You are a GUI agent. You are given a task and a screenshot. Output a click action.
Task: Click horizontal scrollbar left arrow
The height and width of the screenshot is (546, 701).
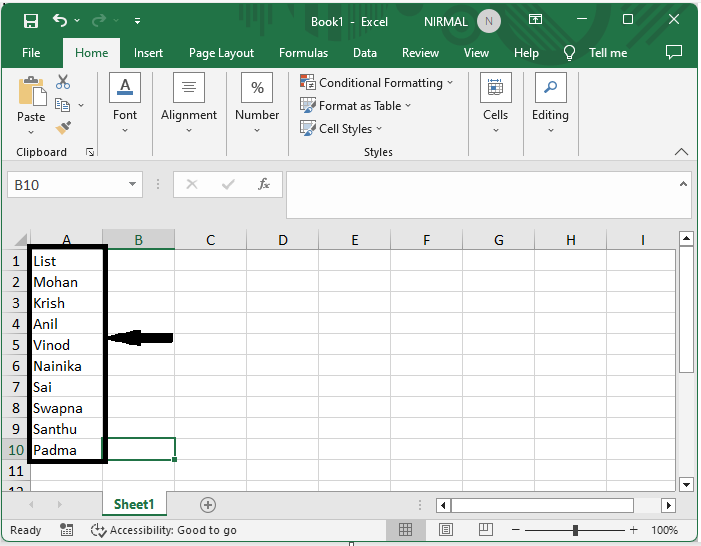coord(443,505)
